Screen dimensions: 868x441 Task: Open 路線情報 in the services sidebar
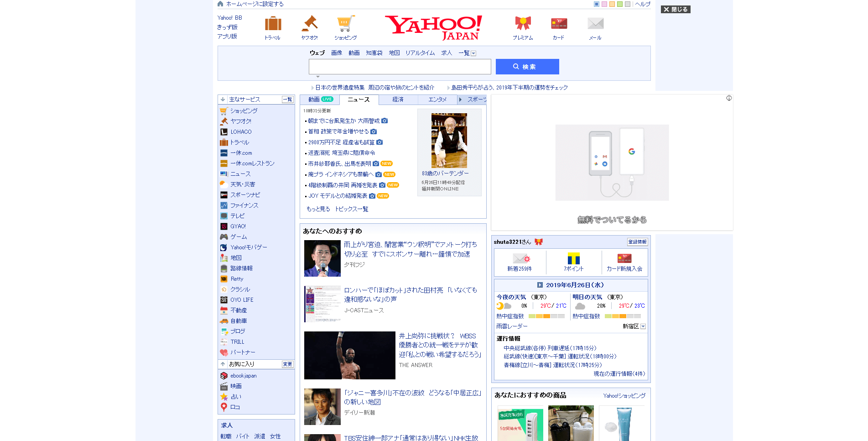point(241,268)
